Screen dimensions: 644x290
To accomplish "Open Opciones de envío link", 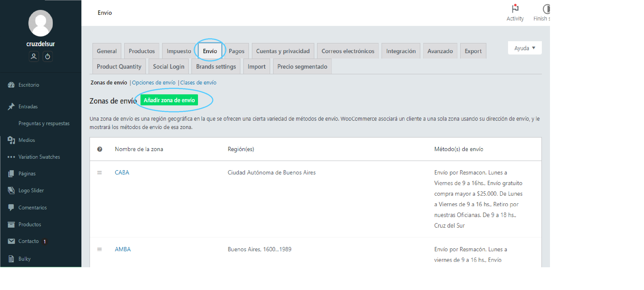I will [154, 83].
